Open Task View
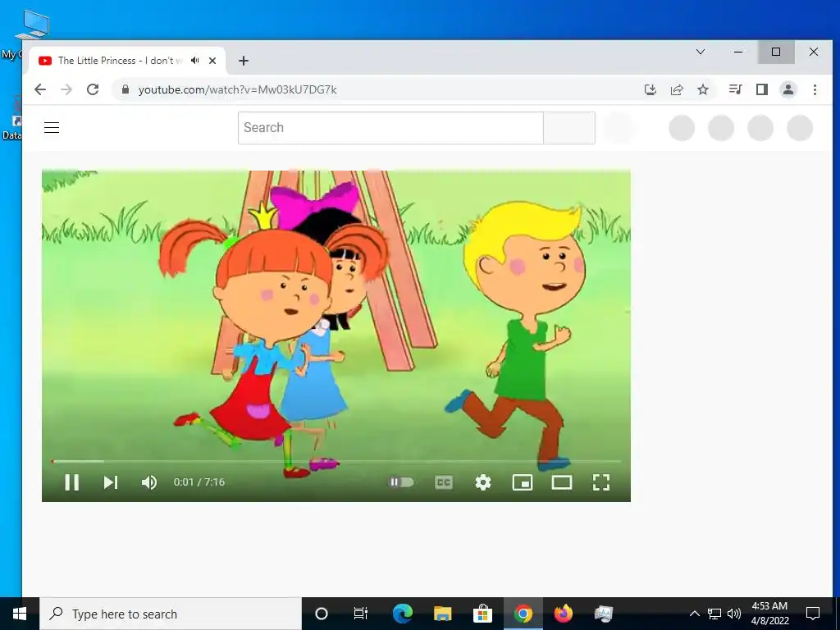Viewport: 840px width, 630px height. [x=361, y=614]
